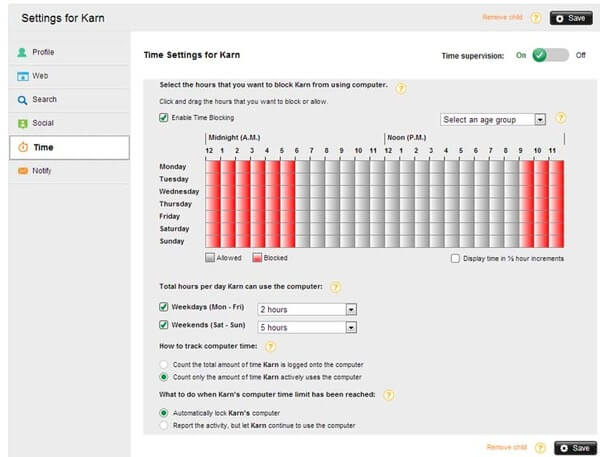The height and width of the screenshot is (457, 600).
Task: Click help icon beside age group dropdown
Action: [561, 118]
